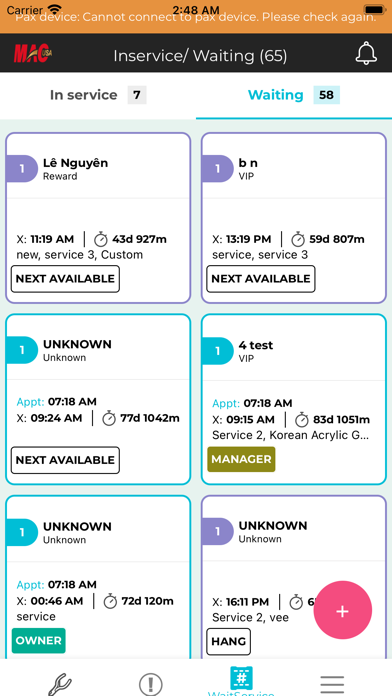Select the WaitService hash tab icon
The image size is (392, 696).
pyautogui.click(x=241, y=678)
